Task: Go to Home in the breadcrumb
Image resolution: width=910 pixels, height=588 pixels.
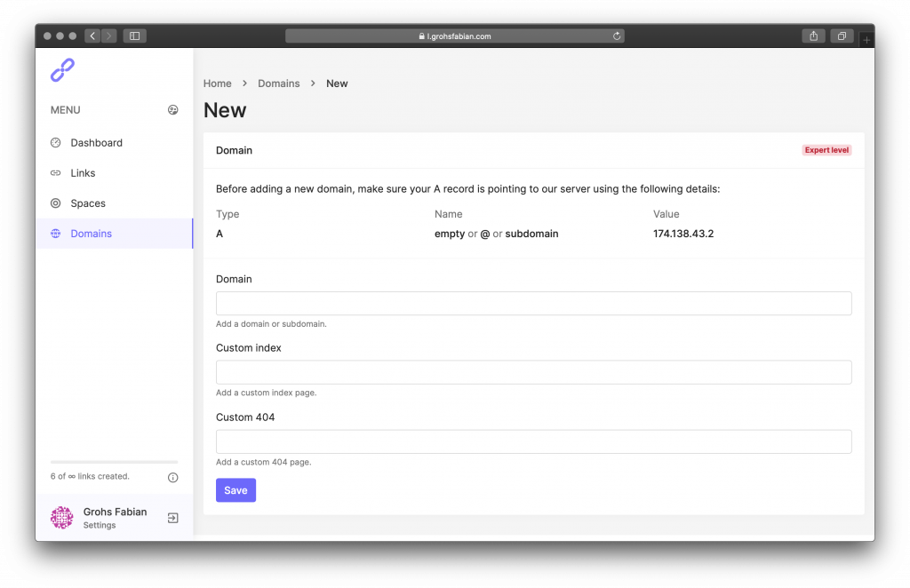Action: [x=217, y=83]
